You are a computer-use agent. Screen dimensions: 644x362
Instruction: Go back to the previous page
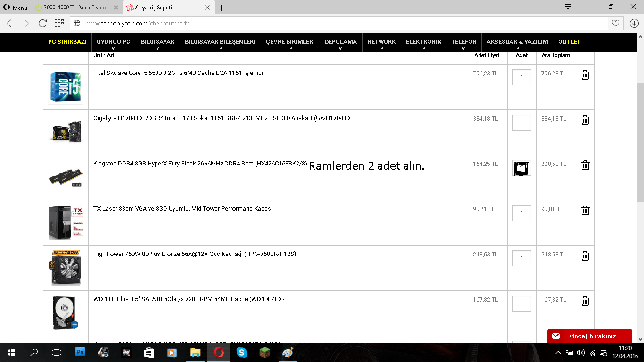click(9, 23)
